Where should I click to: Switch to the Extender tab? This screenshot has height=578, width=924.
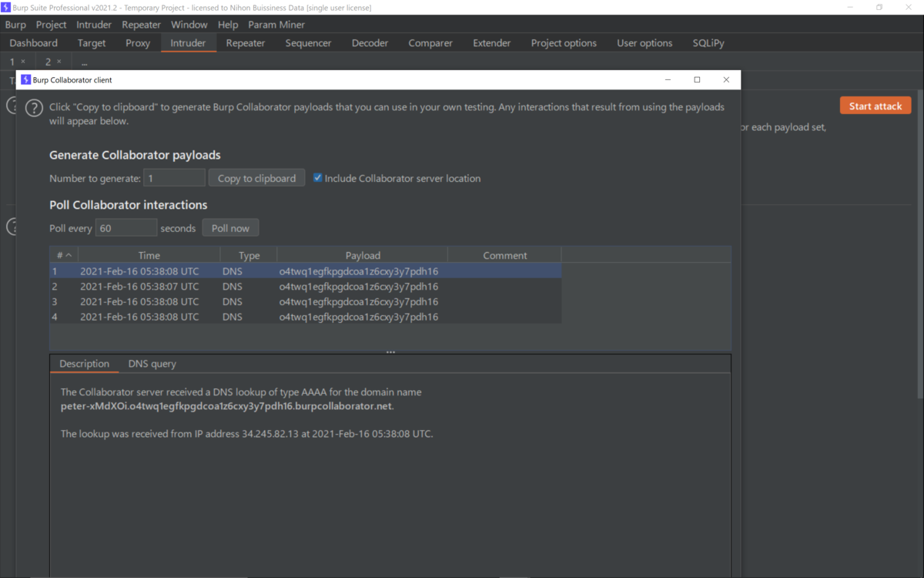point(492,43)
